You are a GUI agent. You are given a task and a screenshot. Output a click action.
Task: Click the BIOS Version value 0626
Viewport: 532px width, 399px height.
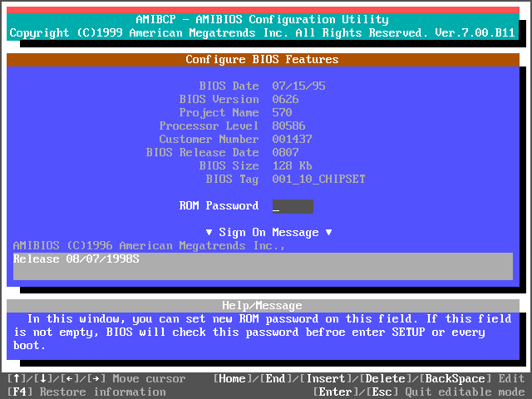coord(285,100)
